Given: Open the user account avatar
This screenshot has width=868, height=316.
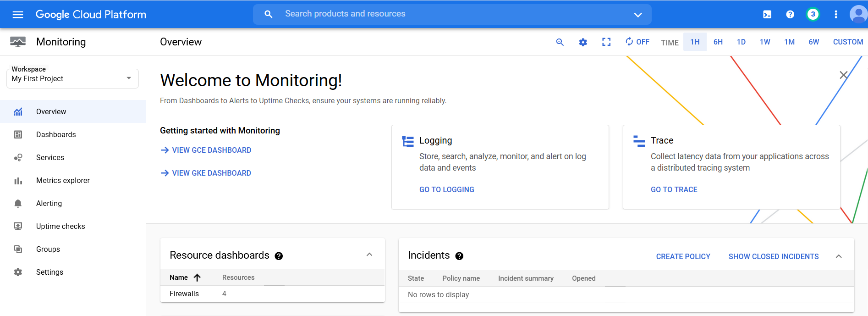Looking at the screenshot, I should point(858,14).
